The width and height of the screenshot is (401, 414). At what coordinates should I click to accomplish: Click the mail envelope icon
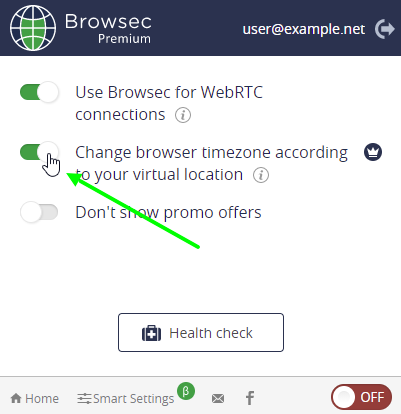click(218, 398)
